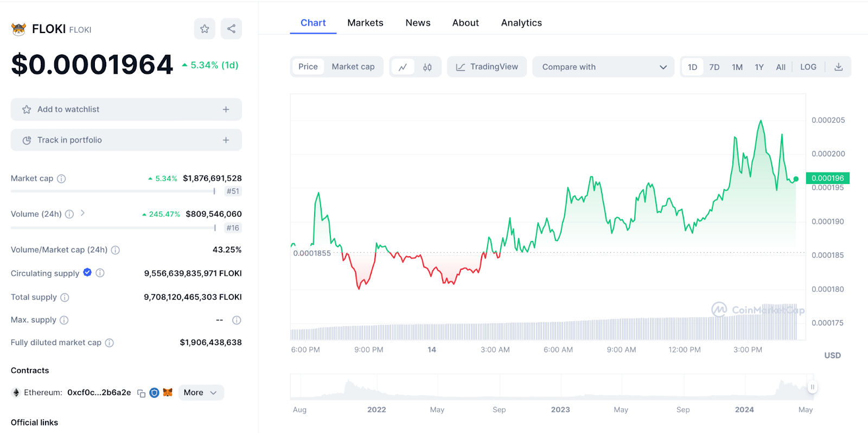This screenshot has height=433, width=868.
Task: Show Volume (24h) info icon
Action: click(x=69, y=214)
